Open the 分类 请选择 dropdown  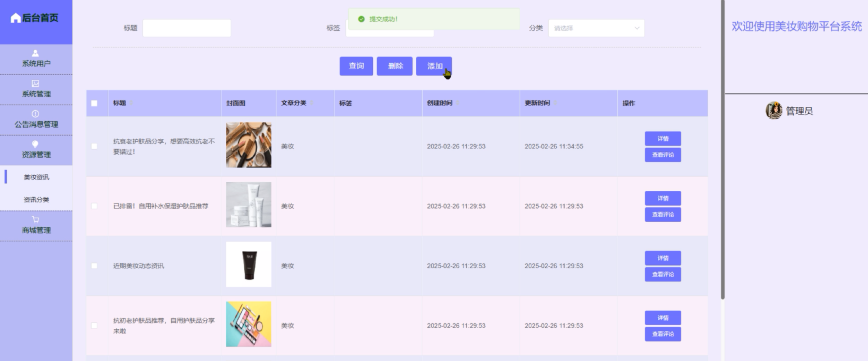point(596,28)
